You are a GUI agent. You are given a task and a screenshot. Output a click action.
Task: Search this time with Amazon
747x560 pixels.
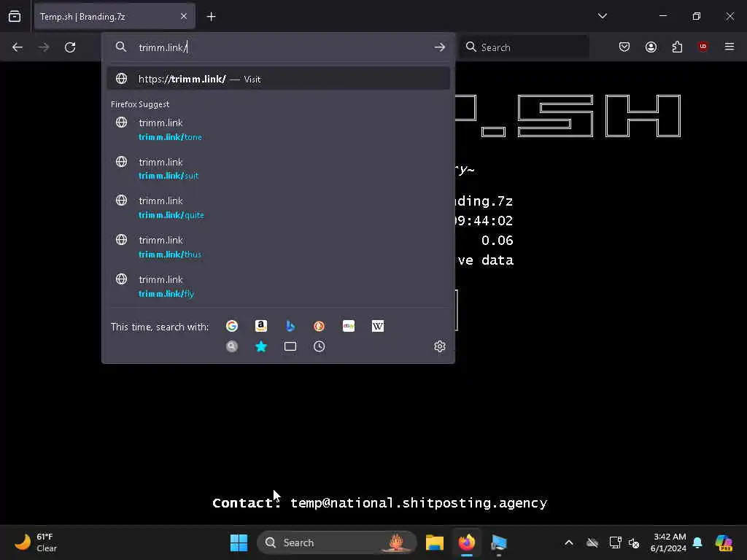tap(261, 326)
